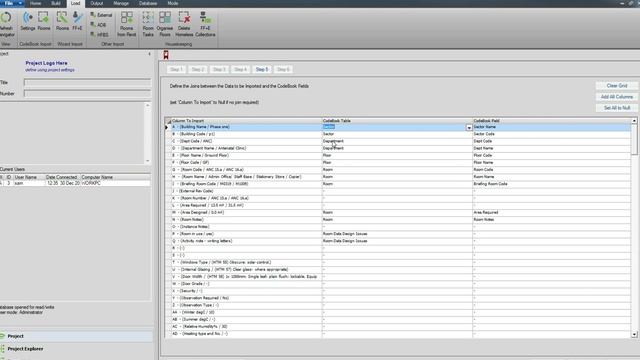
Task: Select row E Floor Name / Ground Floor
Action: click(398, 155)
